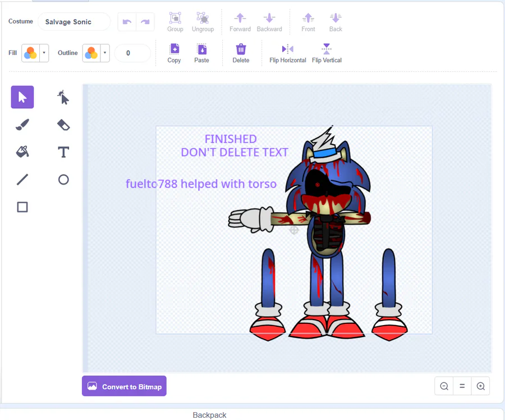The image size is (505, 420).
Task: Select the arrow Select tool
Action: 22,97
